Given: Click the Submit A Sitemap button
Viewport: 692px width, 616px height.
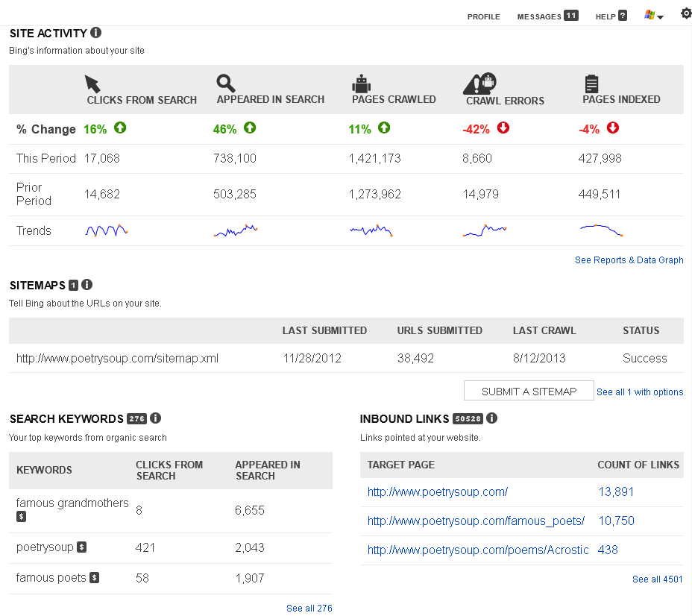Looking at the screenshot, I should [529, 391].
